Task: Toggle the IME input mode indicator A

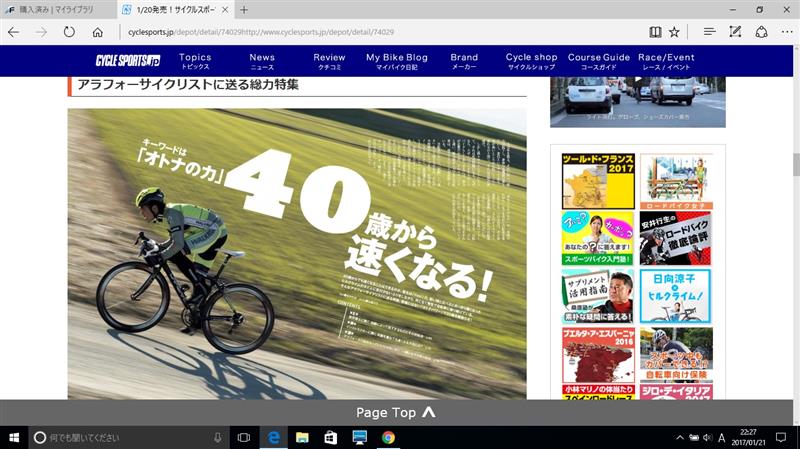Action: (x=721, y=438)
